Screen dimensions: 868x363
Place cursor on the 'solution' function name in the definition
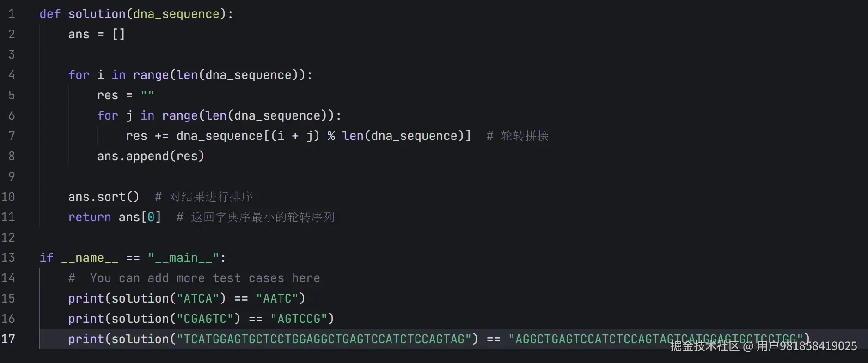[x=97, y=14]
